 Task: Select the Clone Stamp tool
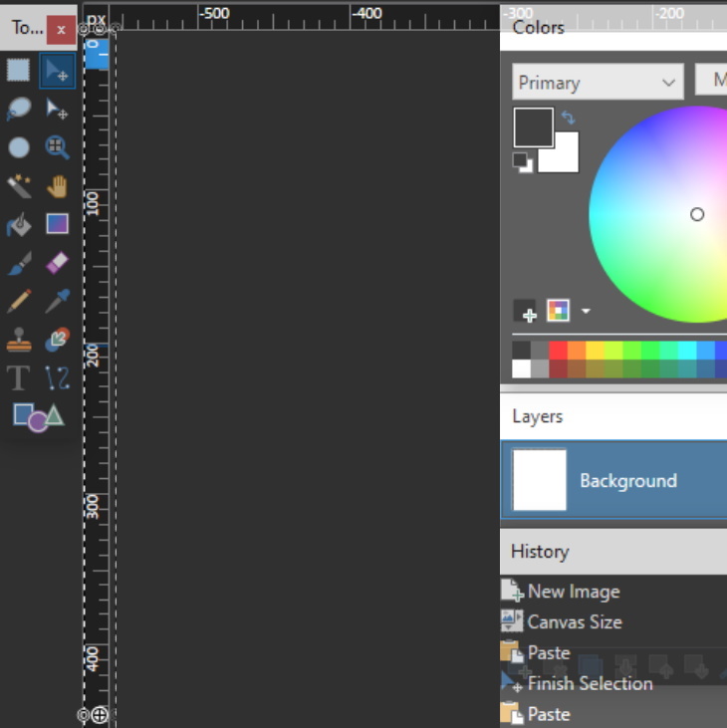tap(19, 340)
